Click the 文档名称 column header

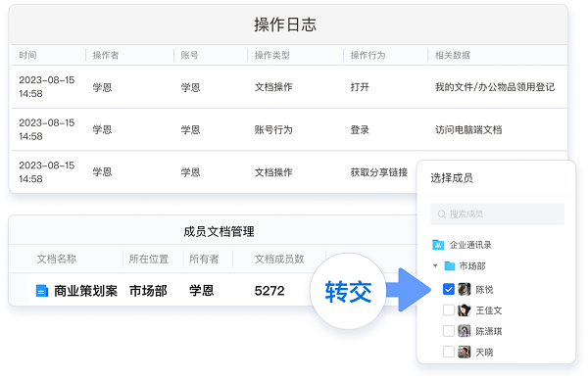[x=57, y=259]
